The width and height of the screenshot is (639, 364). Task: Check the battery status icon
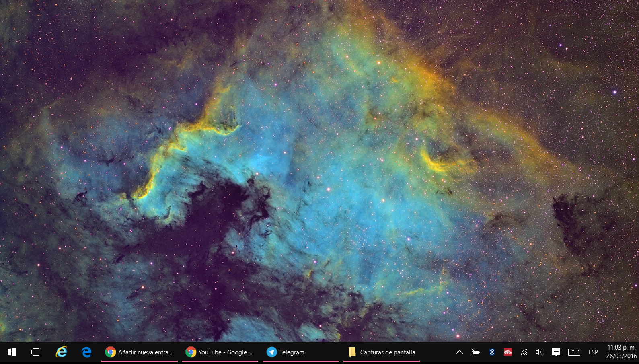coord(476,352)
